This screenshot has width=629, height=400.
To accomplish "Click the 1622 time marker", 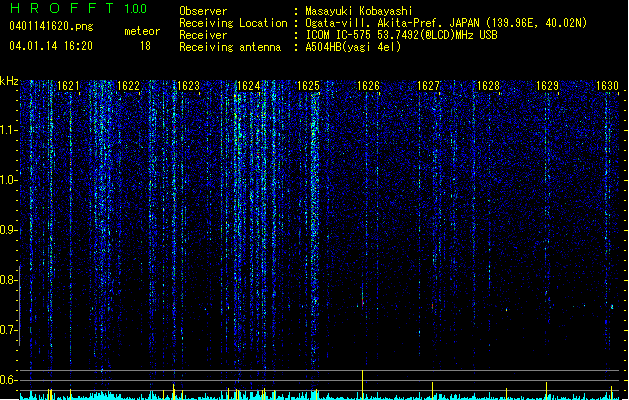I will 128,86.
